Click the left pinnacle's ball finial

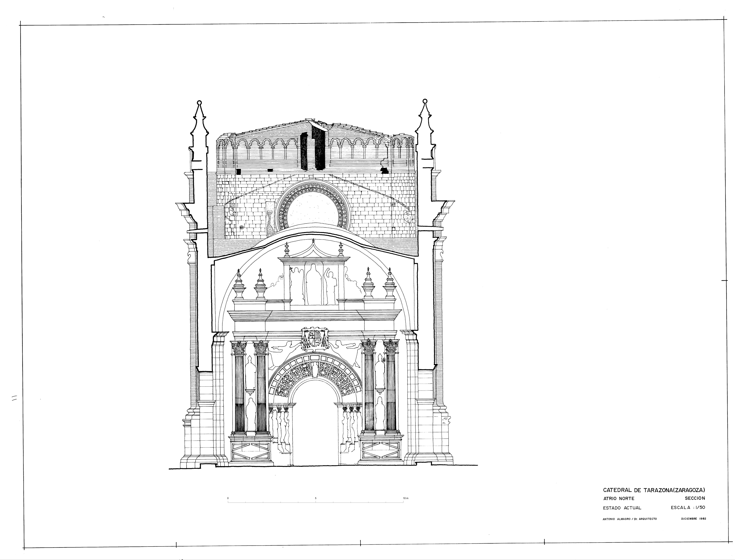[x=199, y=103]
